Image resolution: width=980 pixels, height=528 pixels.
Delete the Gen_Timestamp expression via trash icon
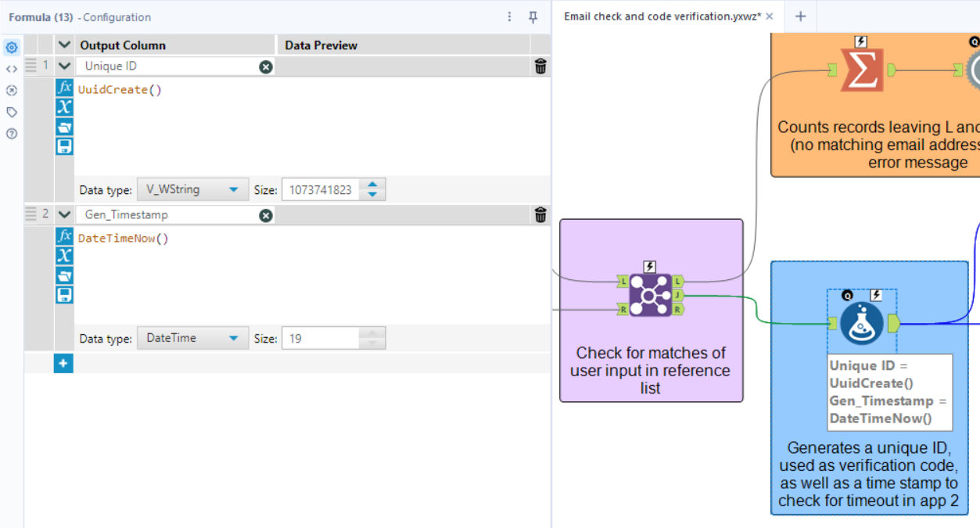(x=539, y=214)
